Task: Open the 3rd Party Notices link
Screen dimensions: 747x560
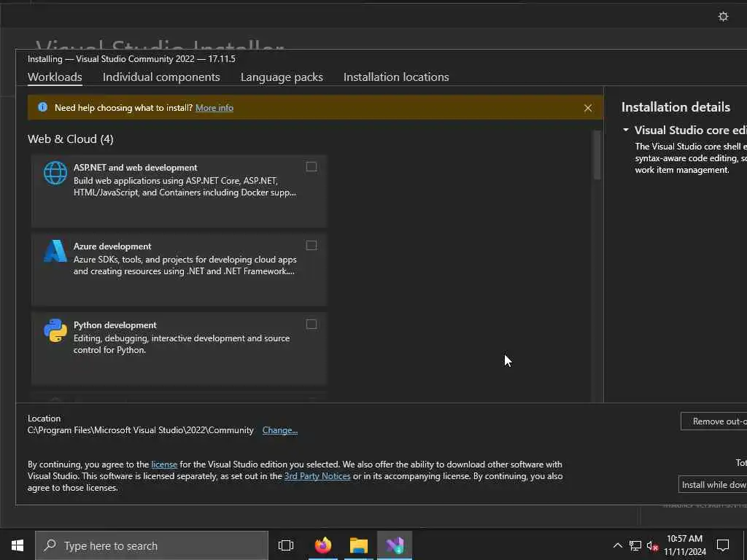Action: coord(317,476)
